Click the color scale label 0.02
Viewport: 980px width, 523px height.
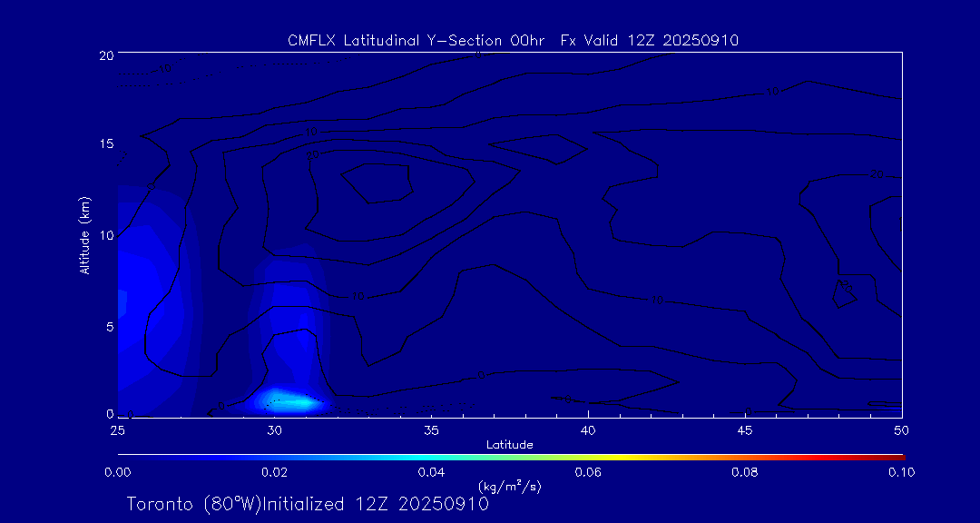point(274,472)
